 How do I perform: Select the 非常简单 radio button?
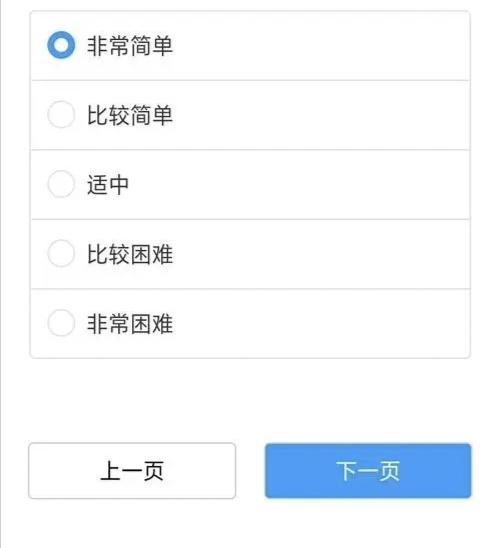[61, 45]
